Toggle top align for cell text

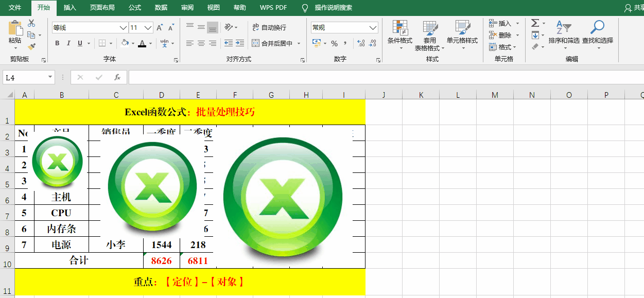(x=190, y=27)
